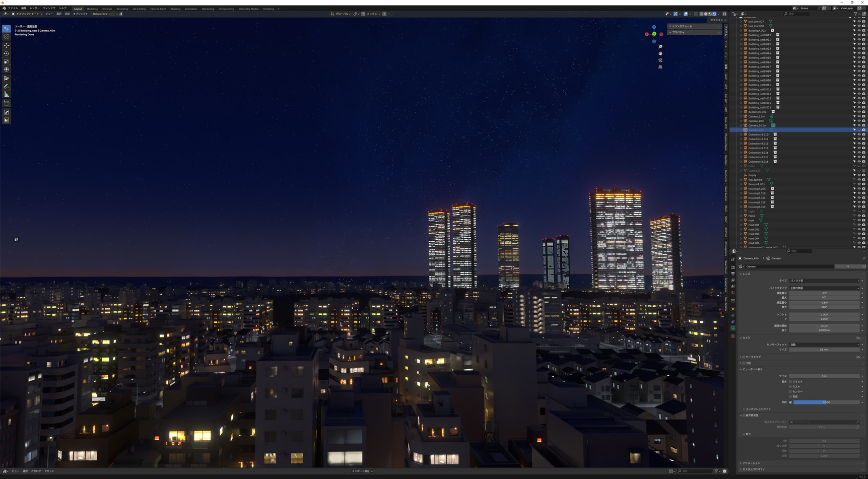Hide Camera_1.5m with its eye icon
The height and width of the screenshot is (479, 868).
859,116
